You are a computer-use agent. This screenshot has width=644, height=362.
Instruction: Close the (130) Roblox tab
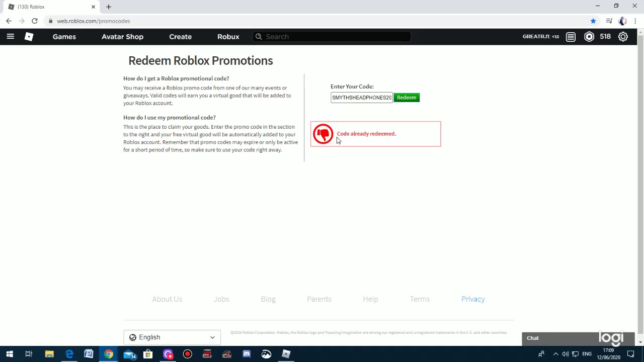coord(93,7)
